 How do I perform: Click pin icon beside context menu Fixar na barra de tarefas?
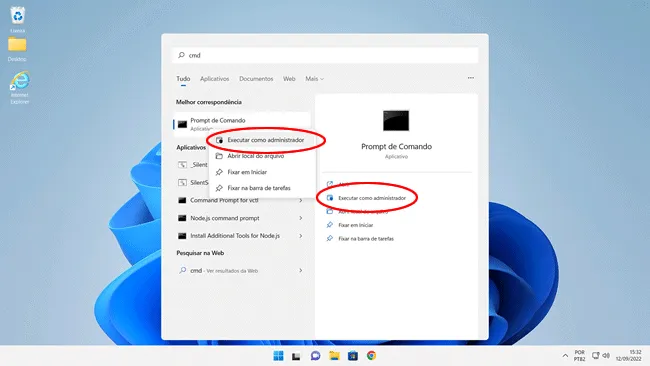[219, 188]
